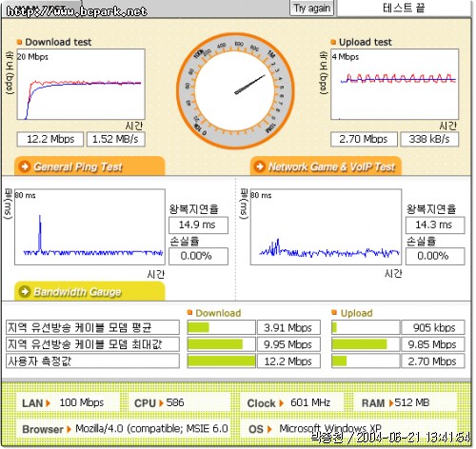476x449 pixels.
Task: Click the 4 Mbps upload graph scale label
Action: 346,57
